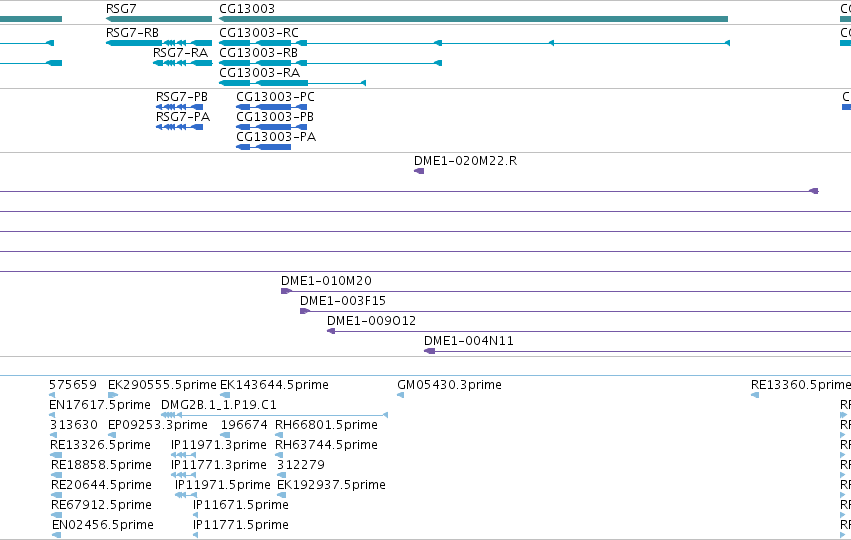Image resolution: width=851 pixels, height=540 pixels.
Task: Select the CG13003-PA protein feature
Action: point(263,147)
